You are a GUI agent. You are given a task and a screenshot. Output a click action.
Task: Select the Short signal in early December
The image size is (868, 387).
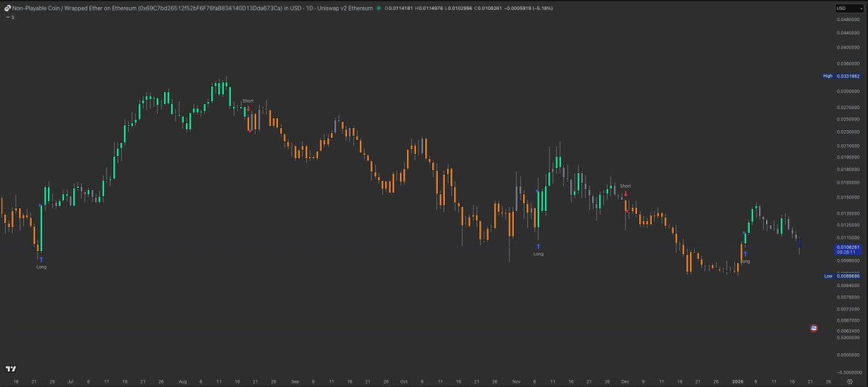(625, 189)
